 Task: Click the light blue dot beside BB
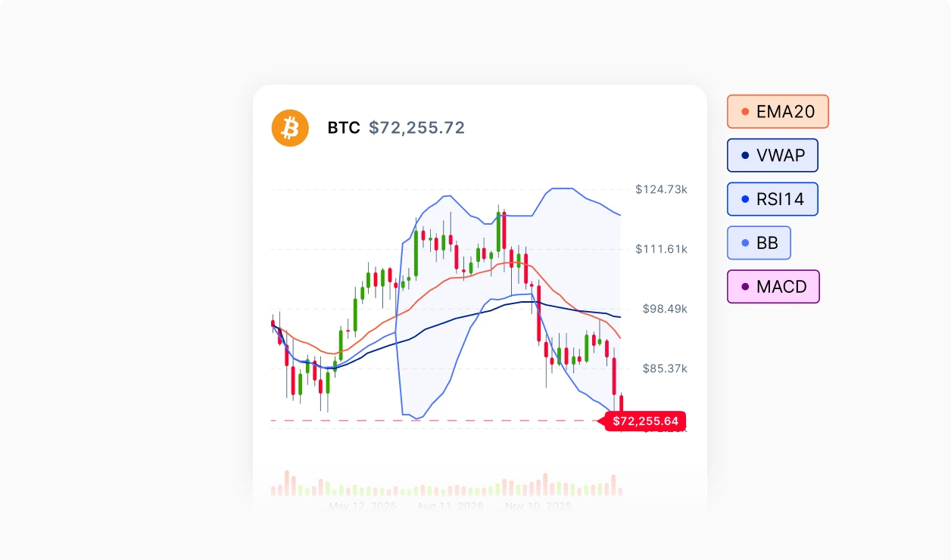745,244
